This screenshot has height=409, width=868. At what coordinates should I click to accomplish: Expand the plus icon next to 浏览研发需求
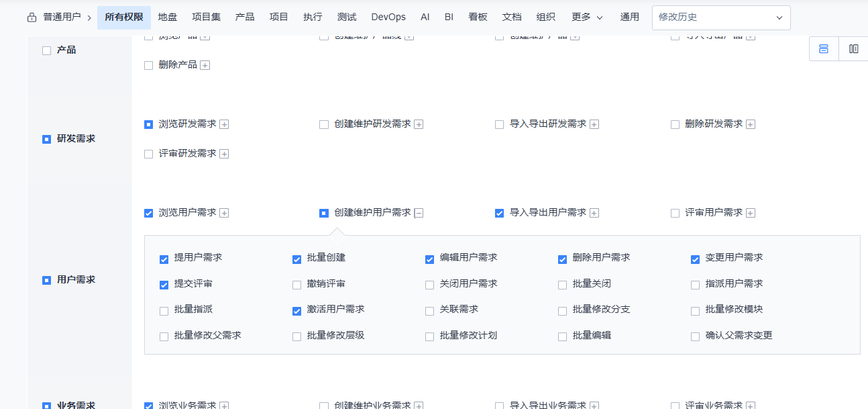point(224,124)
